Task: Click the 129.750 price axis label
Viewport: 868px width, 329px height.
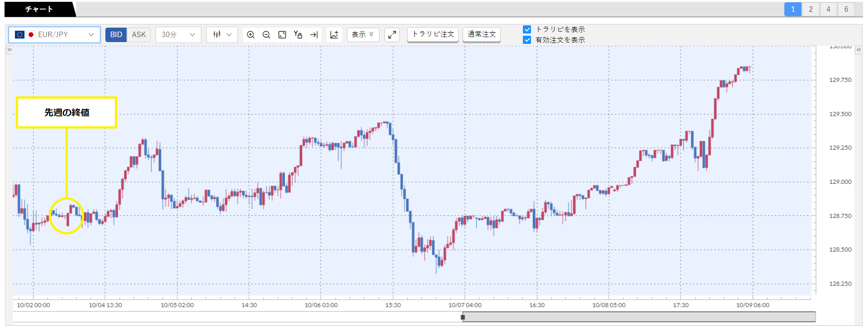Action: click(840, 80)
